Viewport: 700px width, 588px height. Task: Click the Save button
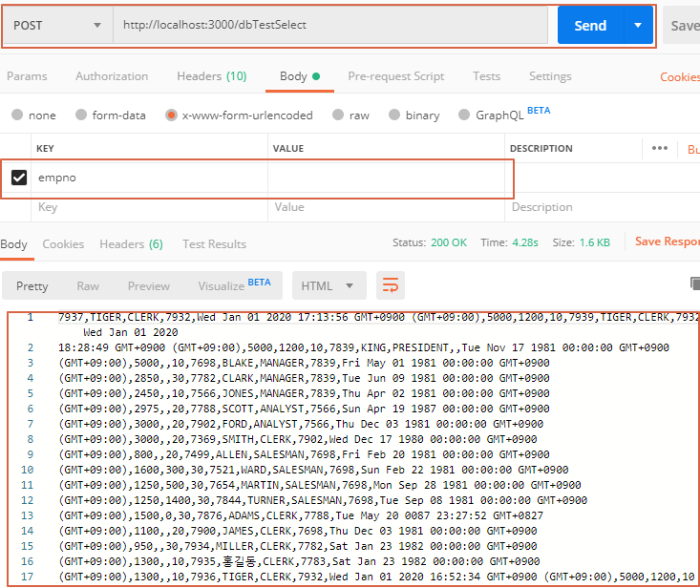point(683,26)
